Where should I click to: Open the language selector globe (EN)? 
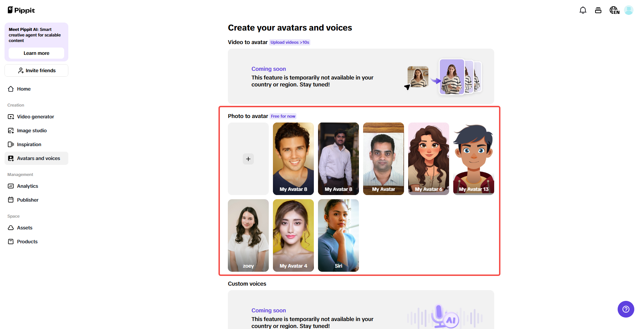pos(615,10)
